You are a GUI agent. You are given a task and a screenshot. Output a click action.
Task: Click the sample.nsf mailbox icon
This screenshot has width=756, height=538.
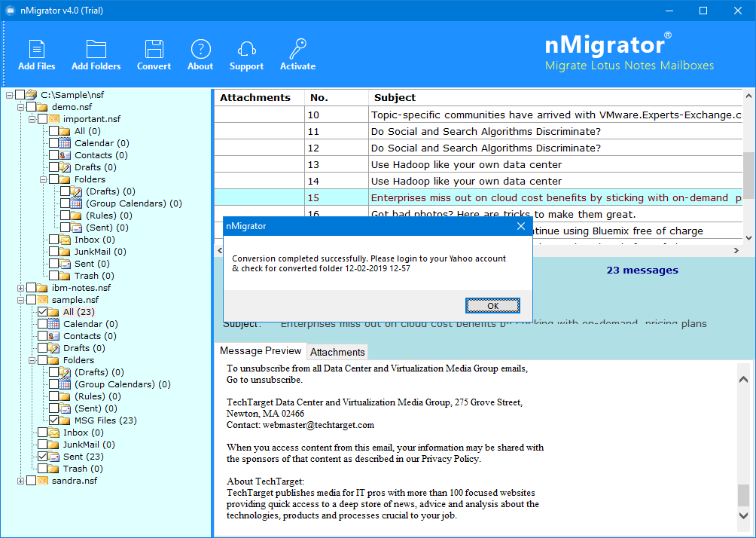(x=42, y=300)
